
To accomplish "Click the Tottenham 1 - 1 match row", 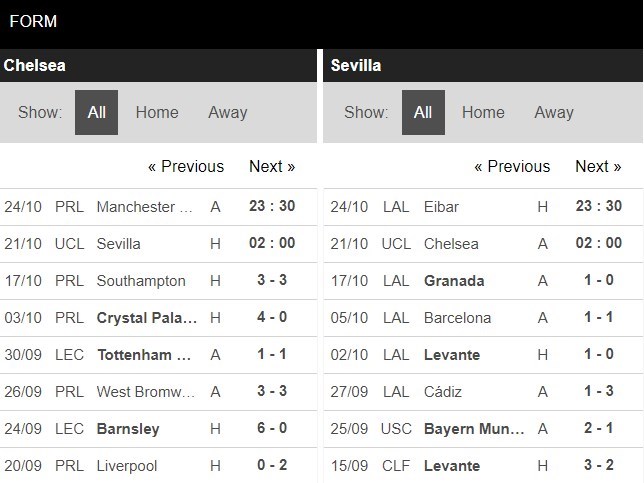I will click(x=159, y=355).
